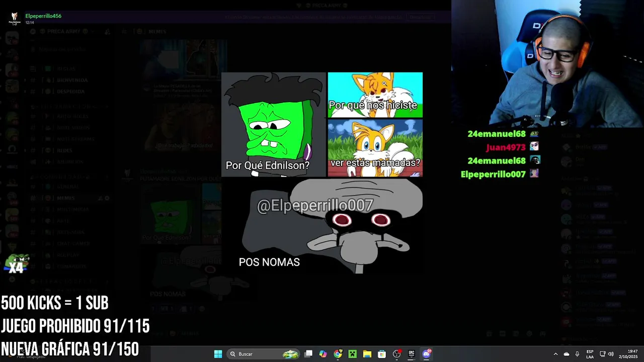Open the round icon with red dot on the taskbar
Viewport: 644px width, 362px height.
point(397,354)
